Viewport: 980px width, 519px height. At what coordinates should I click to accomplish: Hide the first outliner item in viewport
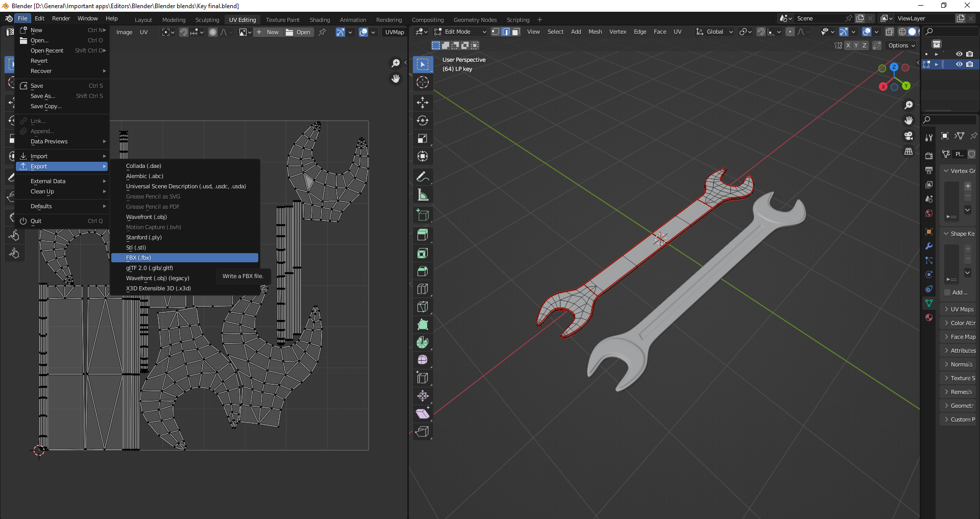tap(959, 54)
